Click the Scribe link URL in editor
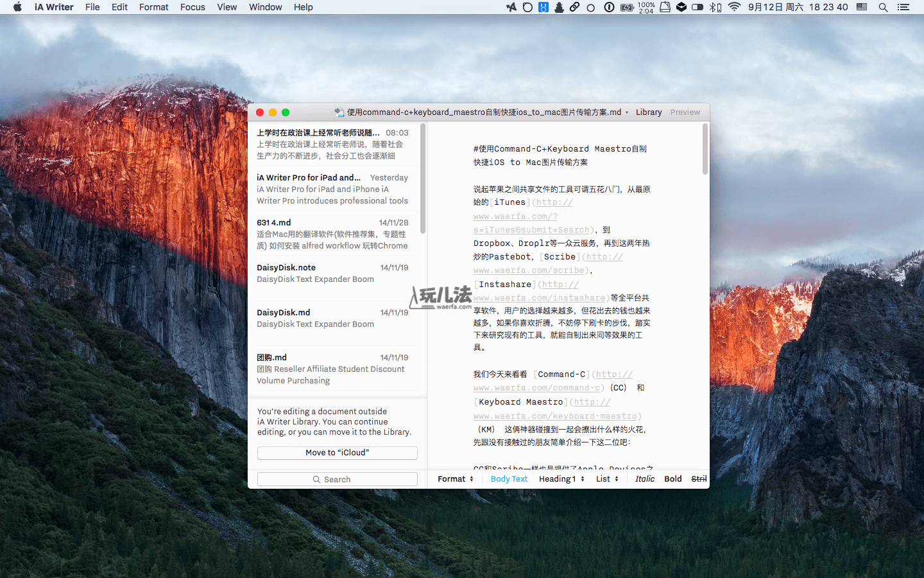Screen dimensions: 924x578 [547, 263]
